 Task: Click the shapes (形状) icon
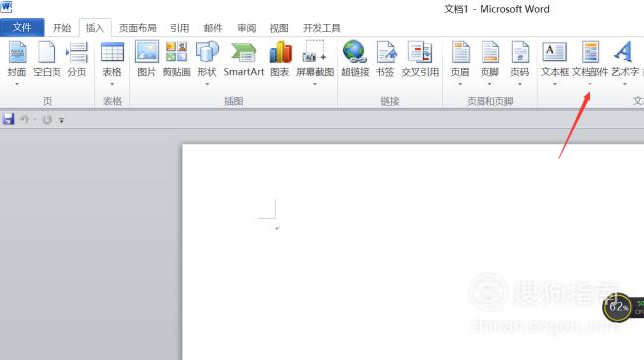click(207, 52)
